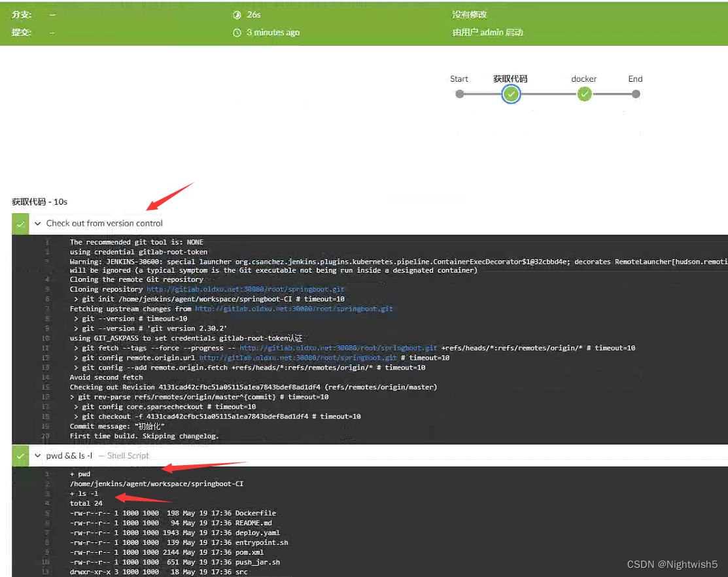Click the src directory row in ls output
728x577 pixels.
pyautogui.click(x=159, y=571)
